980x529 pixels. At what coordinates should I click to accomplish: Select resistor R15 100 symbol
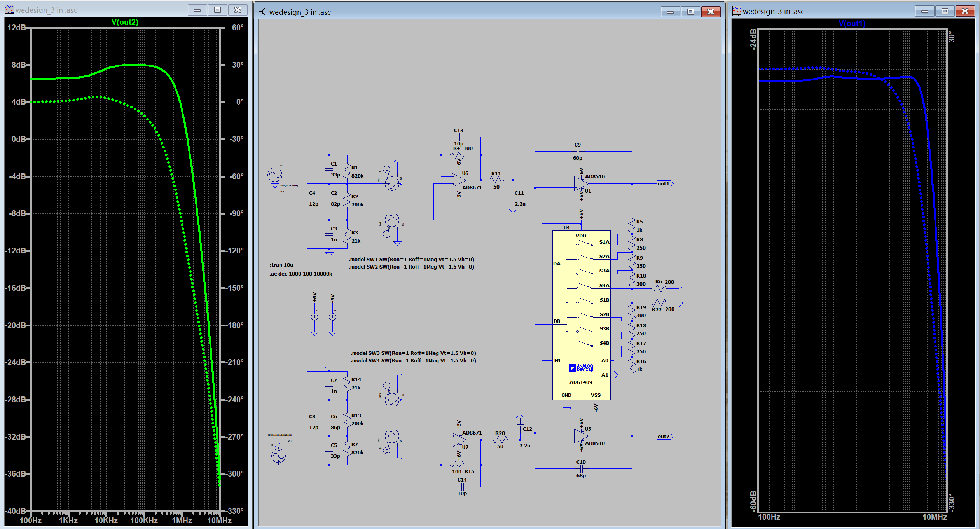tap(457, 465)
